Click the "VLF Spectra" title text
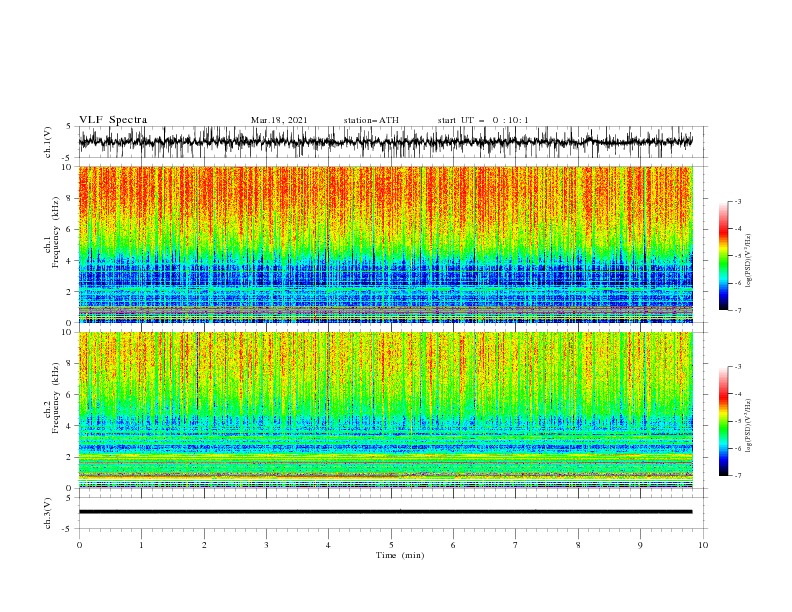This screenshot has height=612, width=792. [x=113, y=120]
